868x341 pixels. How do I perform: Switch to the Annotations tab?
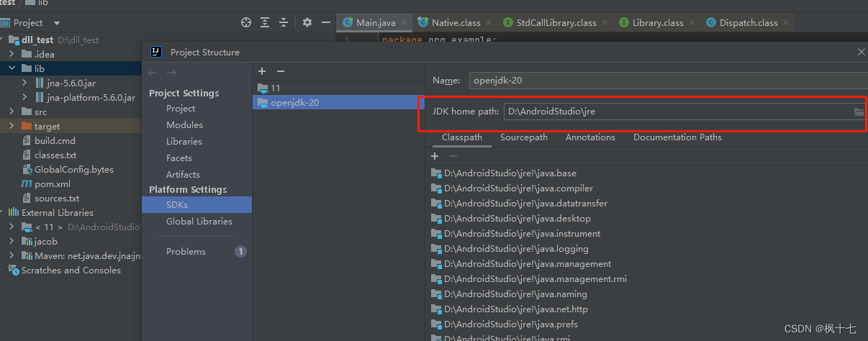point(590,137)
